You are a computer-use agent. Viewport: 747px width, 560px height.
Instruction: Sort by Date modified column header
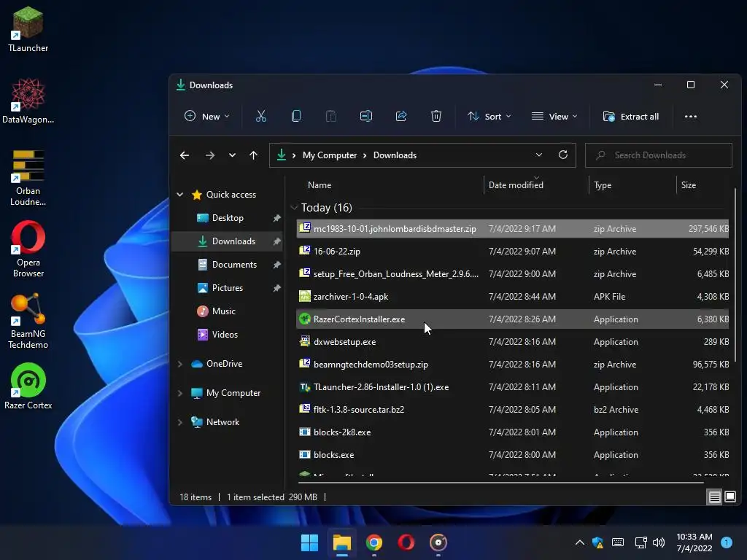point(516,184)
